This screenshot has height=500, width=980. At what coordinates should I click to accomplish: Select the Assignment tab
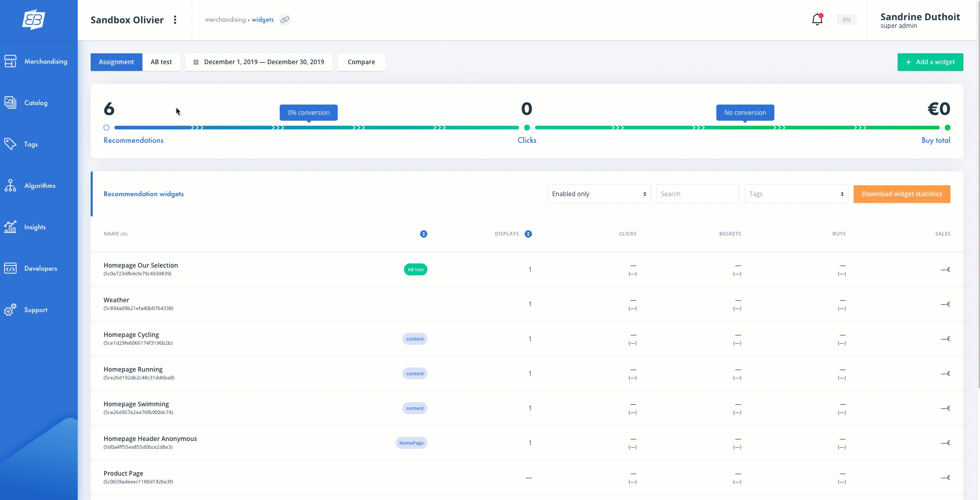[117, 62]
